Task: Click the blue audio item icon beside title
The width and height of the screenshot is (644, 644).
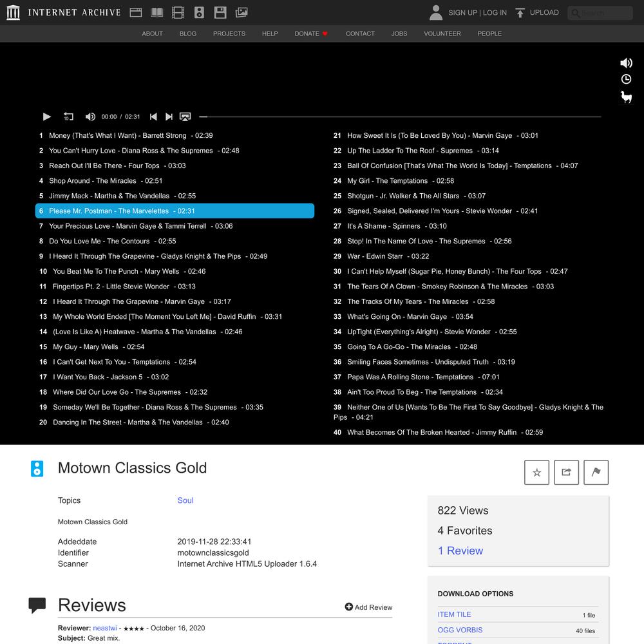Action: pos(37,469)
